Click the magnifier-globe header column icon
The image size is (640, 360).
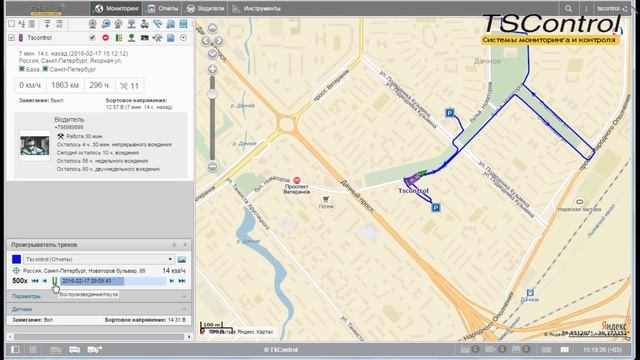coord(106,24)
